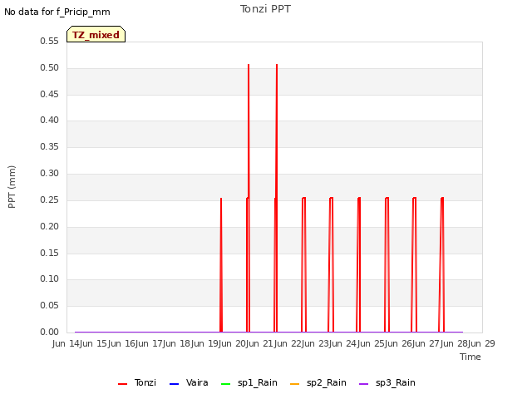Click the 0.00 y-axis tick label

[50, 332]
